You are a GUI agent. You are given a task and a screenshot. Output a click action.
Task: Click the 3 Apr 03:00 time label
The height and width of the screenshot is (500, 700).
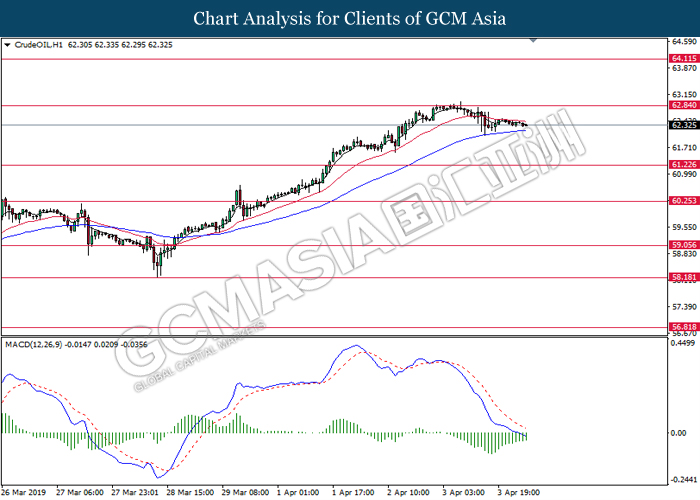pos(464,492)
